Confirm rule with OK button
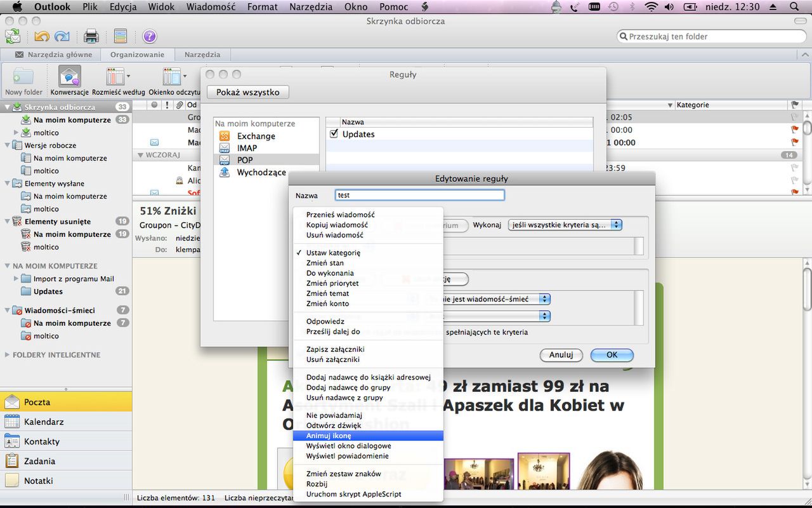Screen dimensions: 812x508 pos(612,355)
